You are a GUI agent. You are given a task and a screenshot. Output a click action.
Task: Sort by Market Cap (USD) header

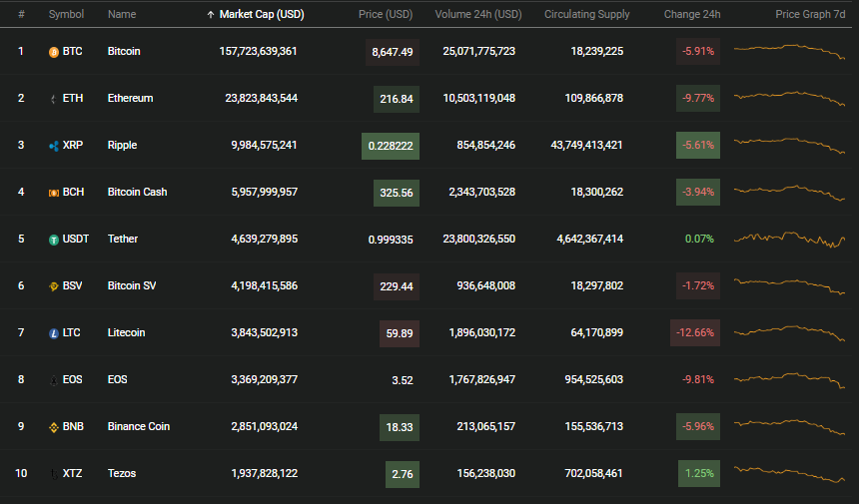(262, 14)
